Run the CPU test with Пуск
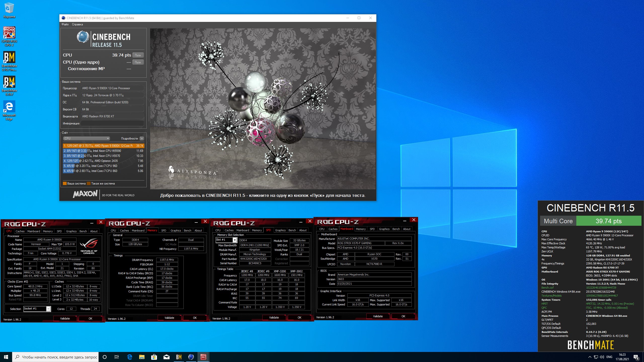The width and height of the screenshot is (644, 362). [x=138, y=55]
